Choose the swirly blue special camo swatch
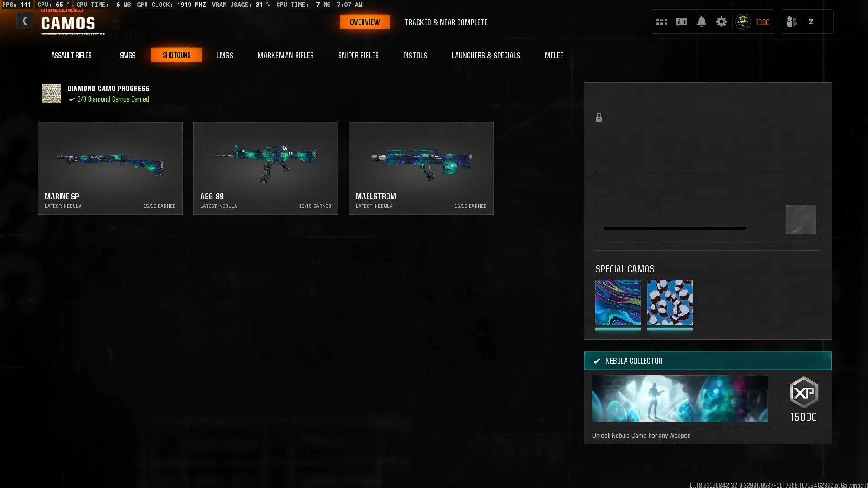Screen dimensions: 868x488 click(618, 302)
